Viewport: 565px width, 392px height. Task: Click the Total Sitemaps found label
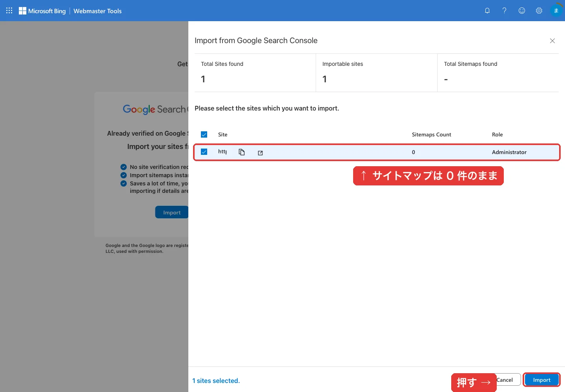tap(470, 64)
